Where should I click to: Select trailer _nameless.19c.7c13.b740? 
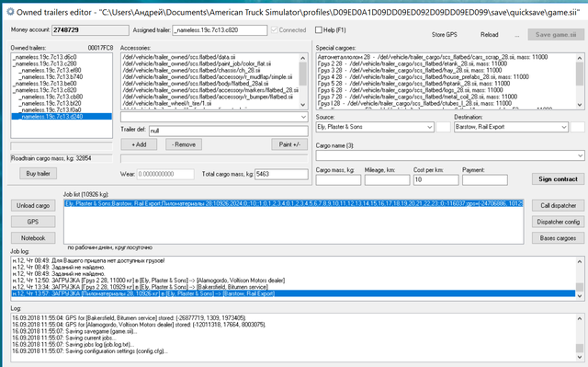click(62, 77)
